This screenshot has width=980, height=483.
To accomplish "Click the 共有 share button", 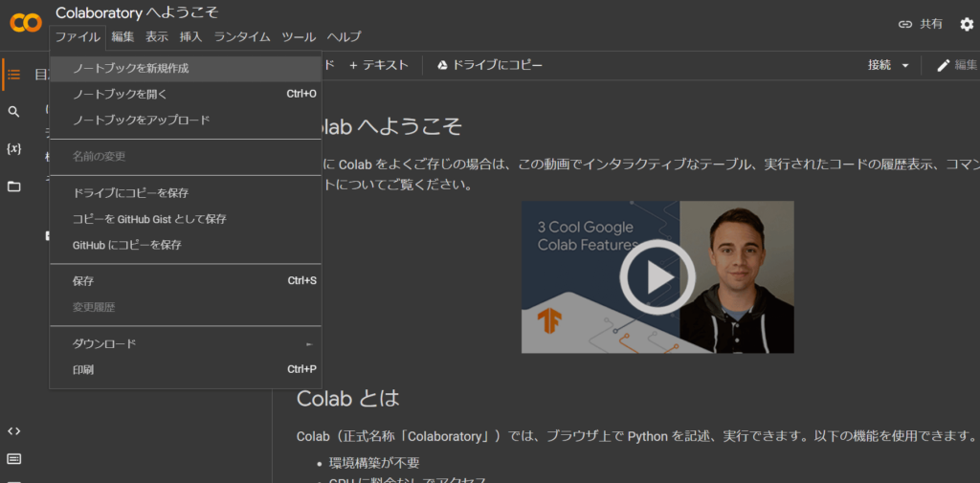I will [921, 24].
